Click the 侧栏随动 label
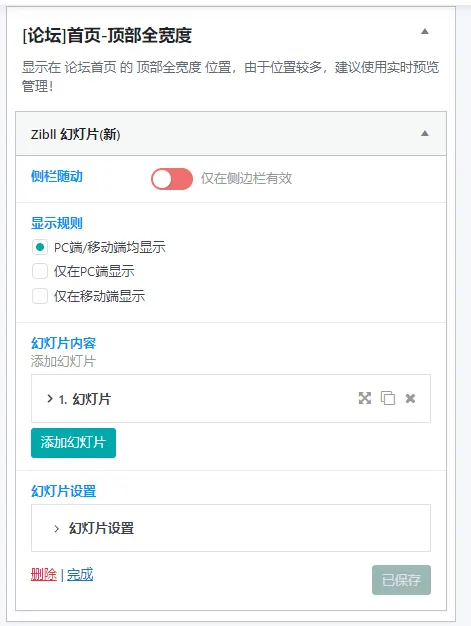 click(57, 176)
